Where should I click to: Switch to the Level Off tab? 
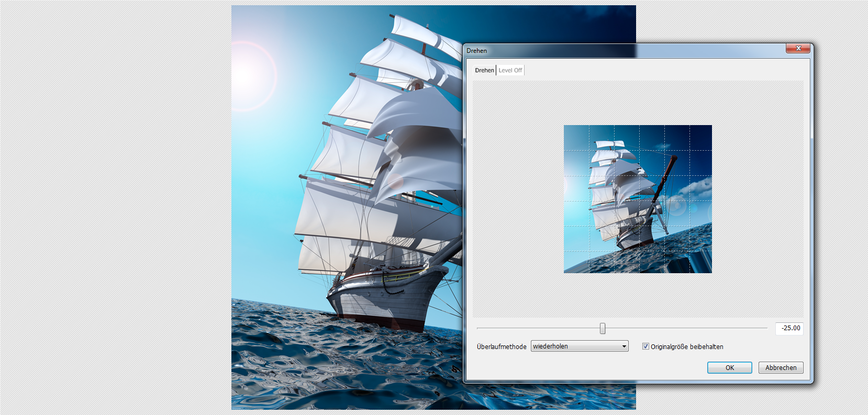510,70
